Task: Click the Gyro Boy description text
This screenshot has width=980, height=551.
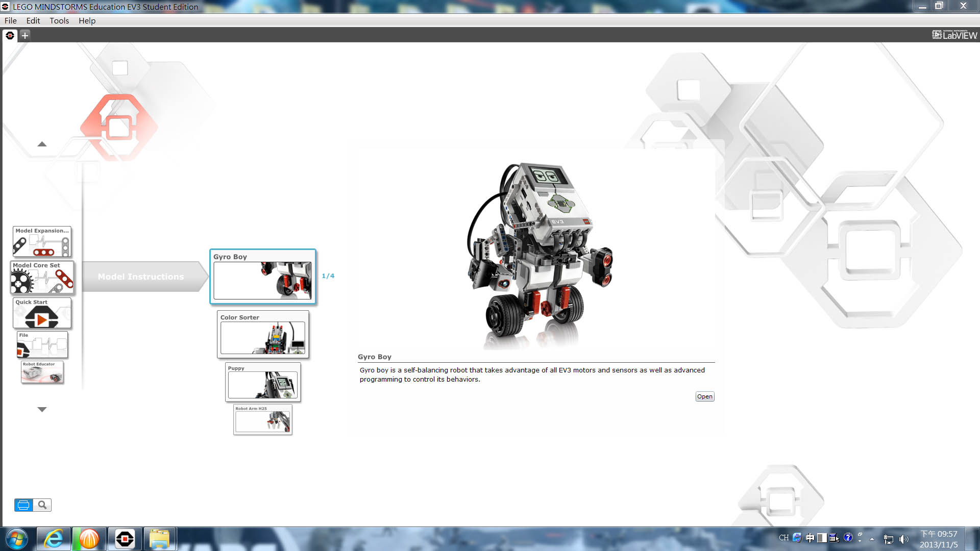Action: click(x=532, y=374)
